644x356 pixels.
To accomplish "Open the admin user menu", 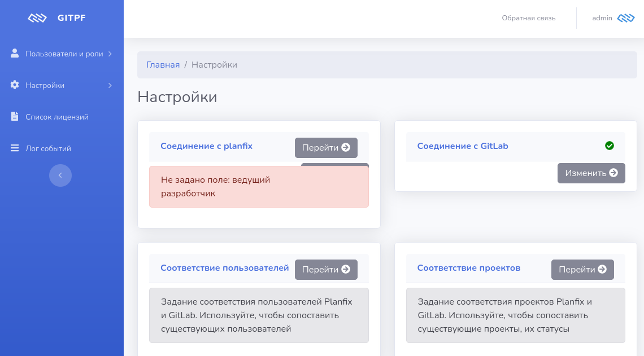I will pyautogui.click(x=613, y=18).
